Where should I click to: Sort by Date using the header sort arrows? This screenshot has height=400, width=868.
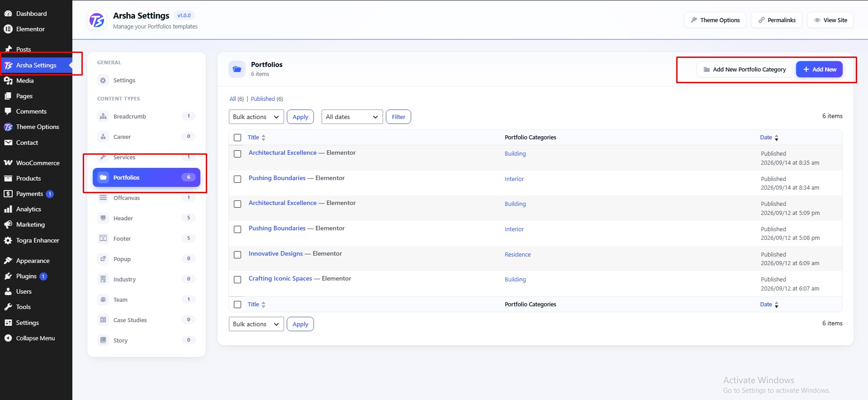click(x=776, y=138)
